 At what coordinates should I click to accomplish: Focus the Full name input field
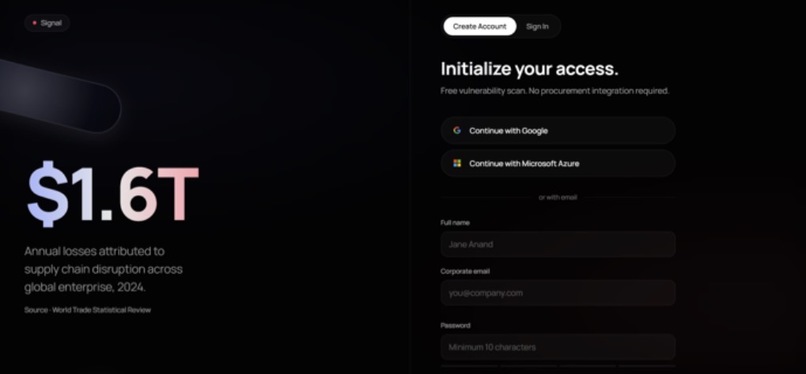pyautogui.click(x=558, y=244)
